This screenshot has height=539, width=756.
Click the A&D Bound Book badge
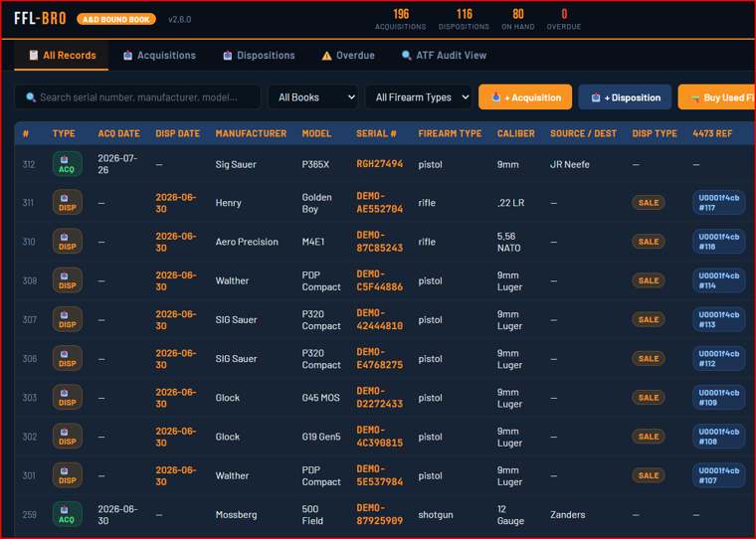click(x=116, y=19)
